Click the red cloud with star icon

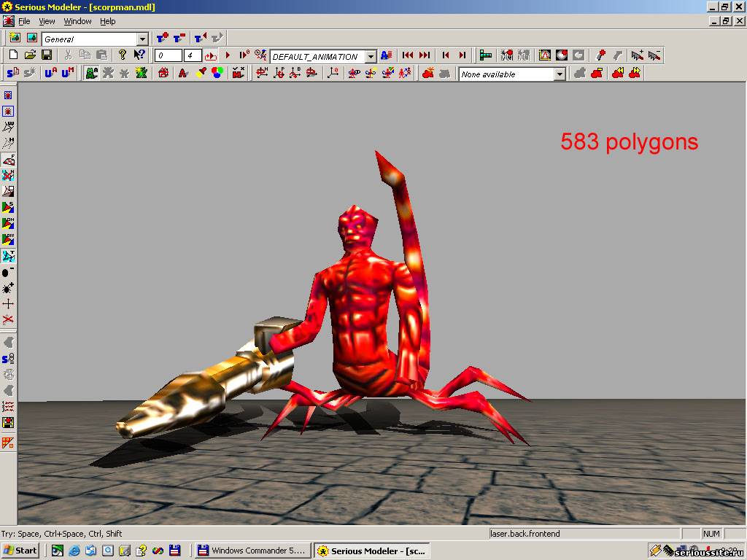tap(428, 73)
